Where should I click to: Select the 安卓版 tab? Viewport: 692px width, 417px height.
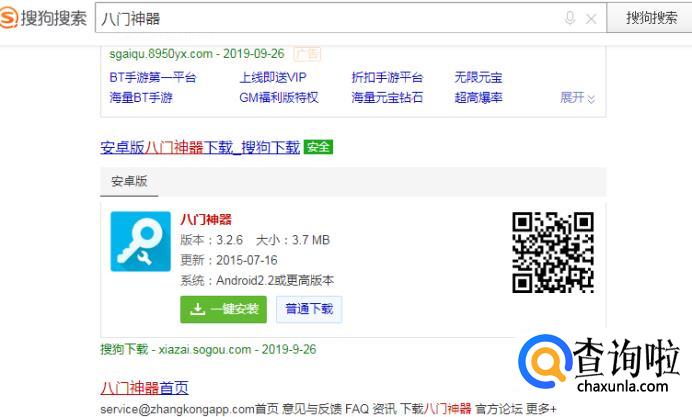tap(129, 181)
